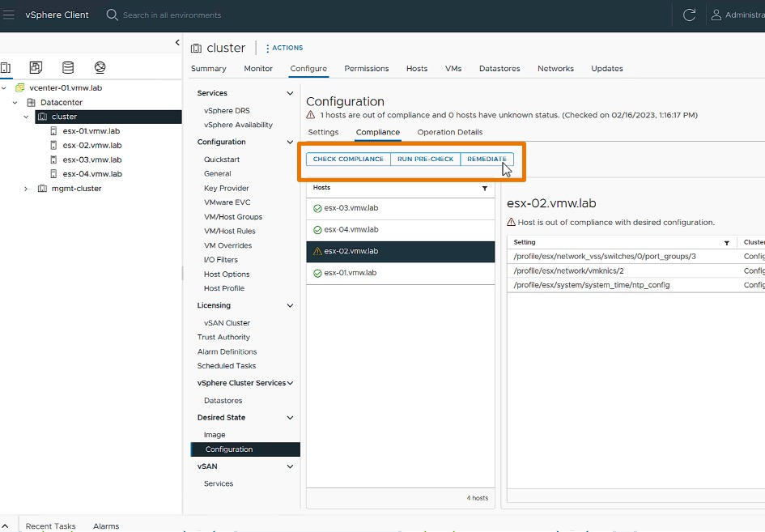
Task: Click Run Pre-Check button
Action: point(425,160)
